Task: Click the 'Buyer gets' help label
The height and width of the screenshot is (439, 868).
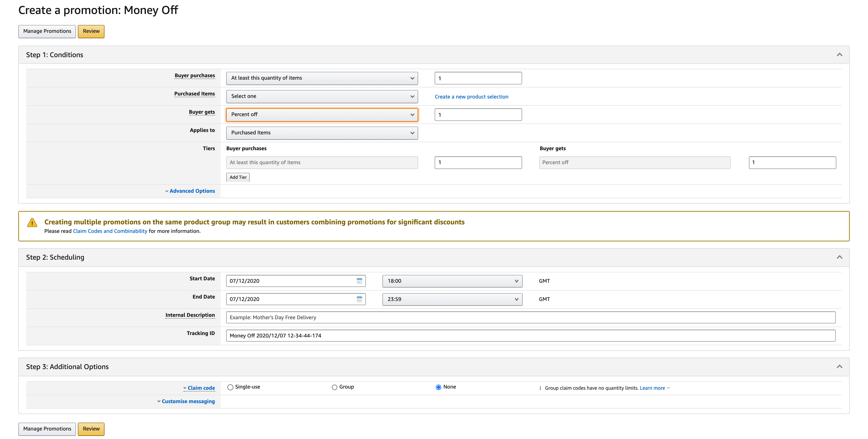Action: click(201, 112)
